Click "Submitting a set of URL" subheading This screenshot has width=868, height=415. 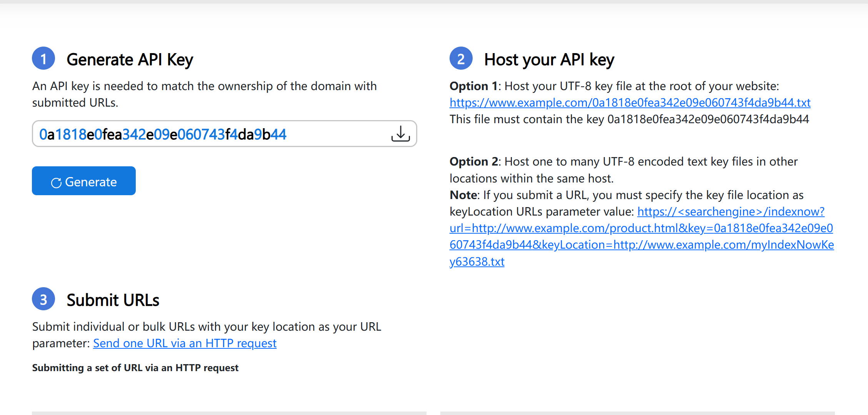135,368
